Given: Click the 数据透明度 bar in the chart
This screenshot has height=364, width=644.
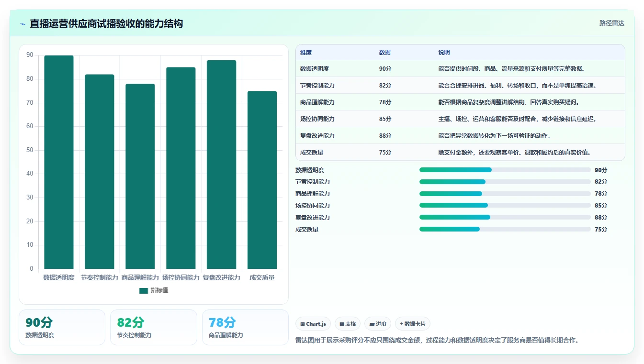Looking at the screenshot, I should pos(59,162).
